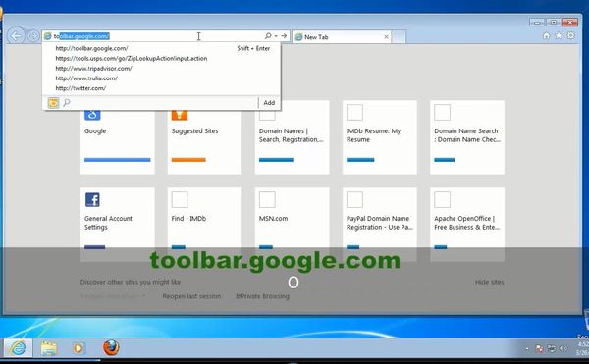Image resolution: width=589 pixels, height=364 pixels.
Task: Click the address bar search magnifier icon
Action: click(268, 36)
